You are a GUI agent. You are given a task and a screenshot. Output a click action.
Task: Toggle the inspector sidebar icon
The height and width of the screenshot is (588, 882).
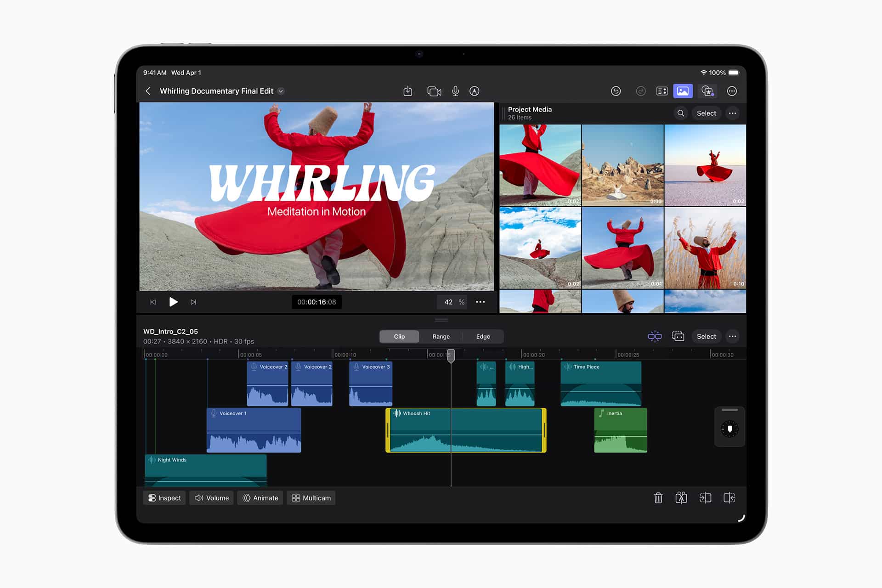coord(661,91)
